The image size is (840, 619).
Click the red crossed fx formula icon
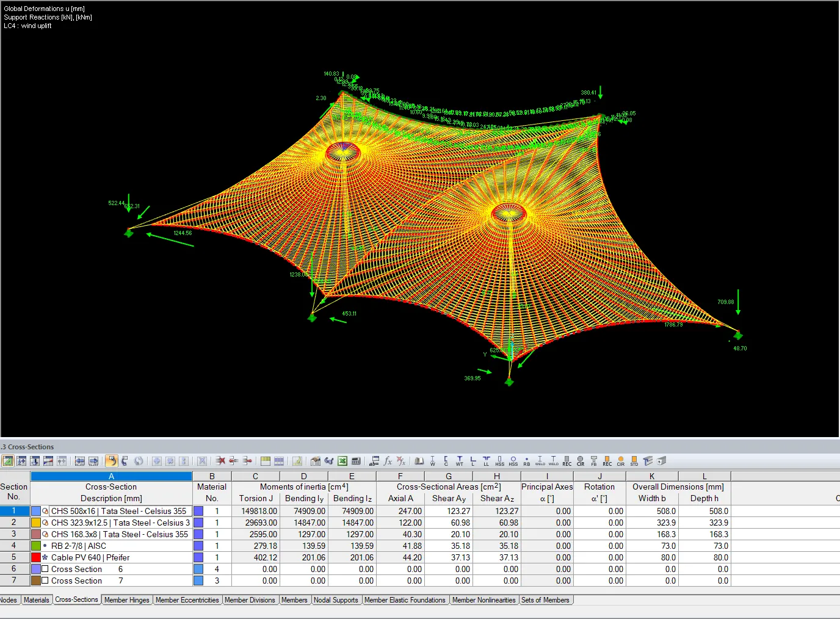[x=401, y=461]
